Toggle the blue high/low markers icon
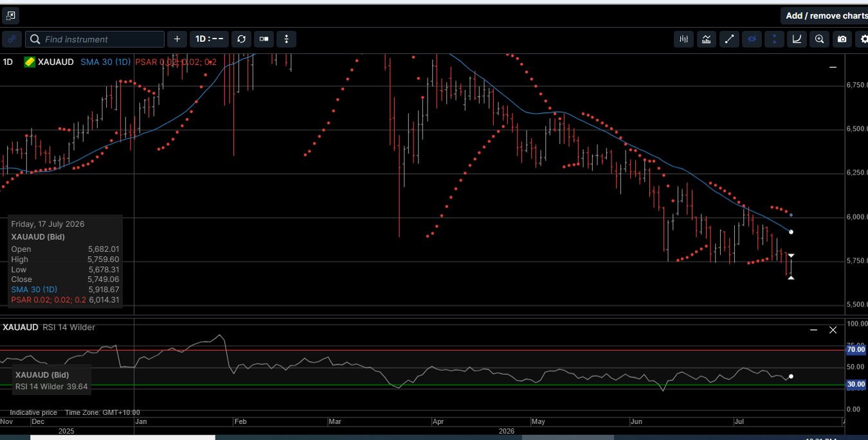 774,39
